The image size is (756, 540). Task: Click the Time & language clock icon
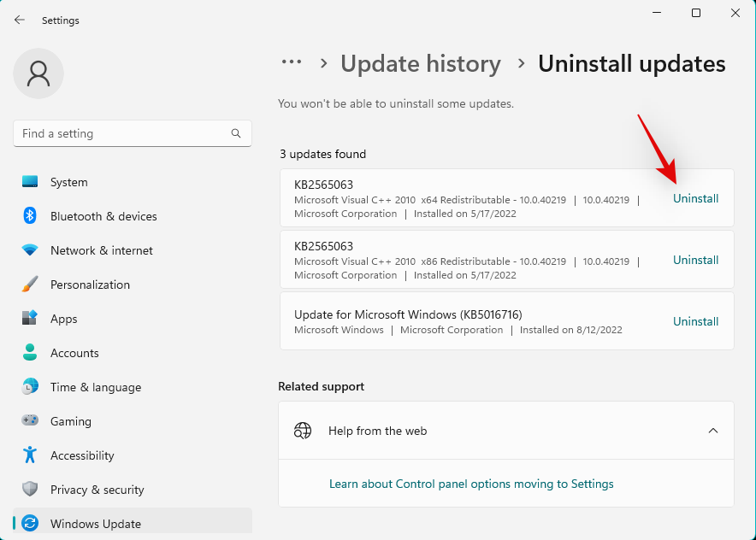[29, 387]
